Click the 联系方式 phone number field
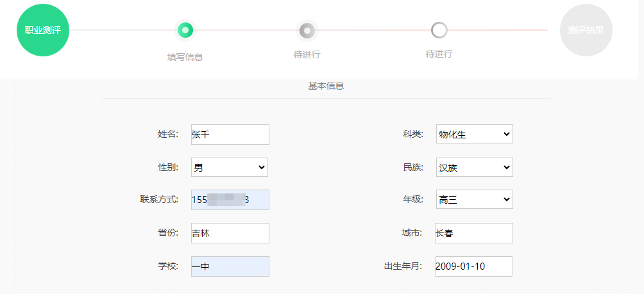Viewport: 644px width, 294px height. pyautogui.click(x=230, y=200)
